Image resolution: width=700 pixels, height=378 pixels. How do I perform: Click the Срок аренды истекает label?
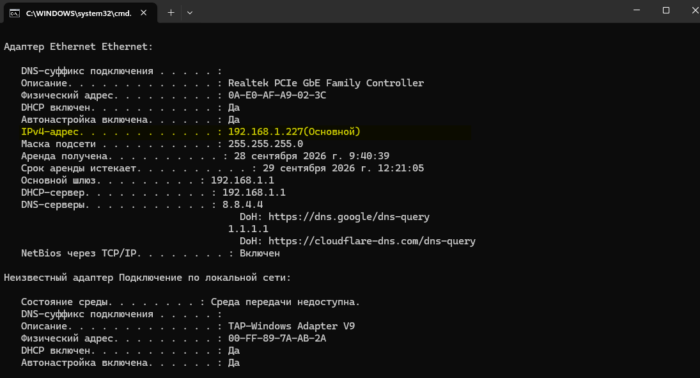coord(79,168)
